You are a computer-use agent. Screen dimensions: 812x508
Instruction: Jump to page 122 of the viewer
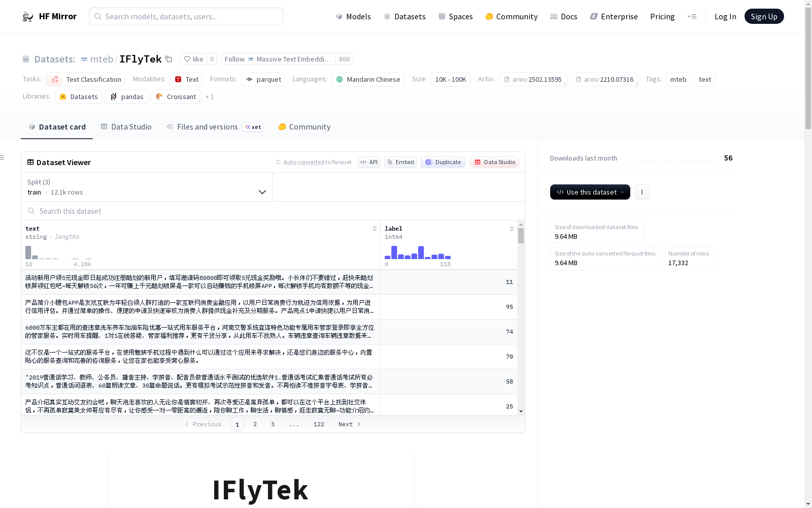319,424
